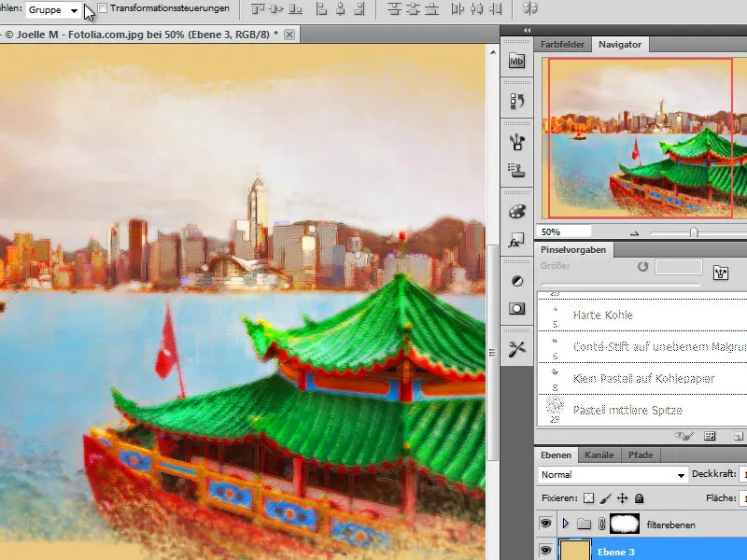Open the Brush panel icon in dock
This screenshot has height=560, width=747.
coord(517,143)
